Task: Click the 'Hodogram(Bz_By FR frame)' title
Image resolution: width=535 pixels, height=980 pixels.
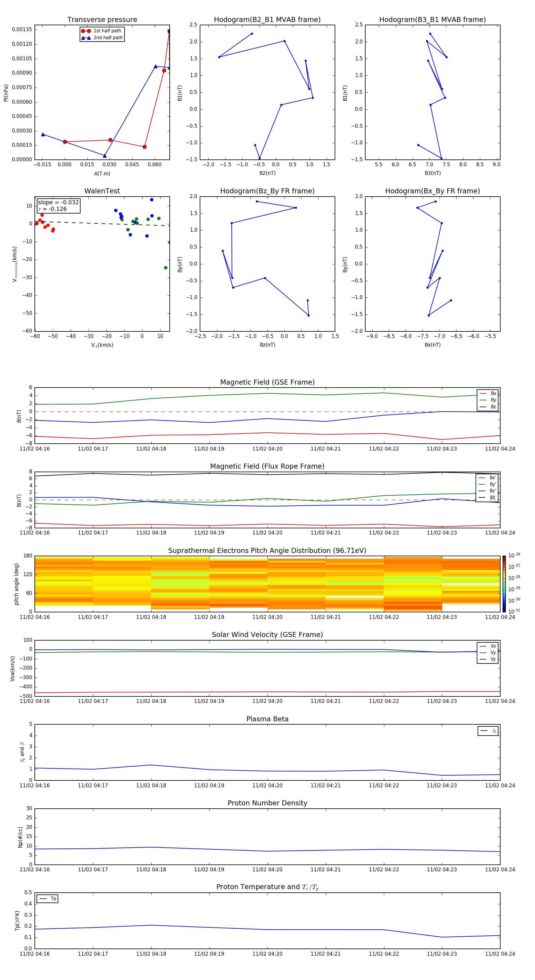Action: click(267, 191)
